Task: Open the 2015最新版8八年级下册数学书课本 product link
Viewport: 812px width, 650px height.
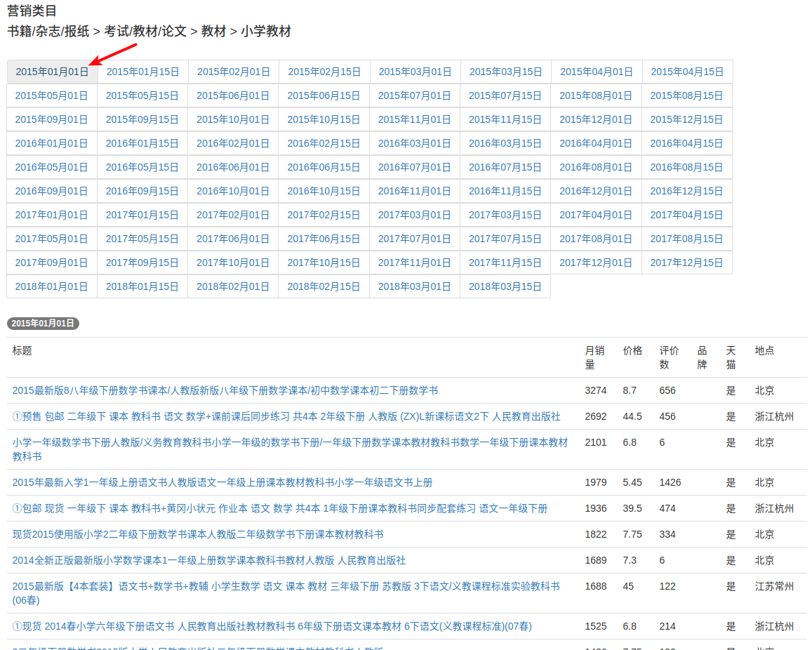Action: [225, 390]
